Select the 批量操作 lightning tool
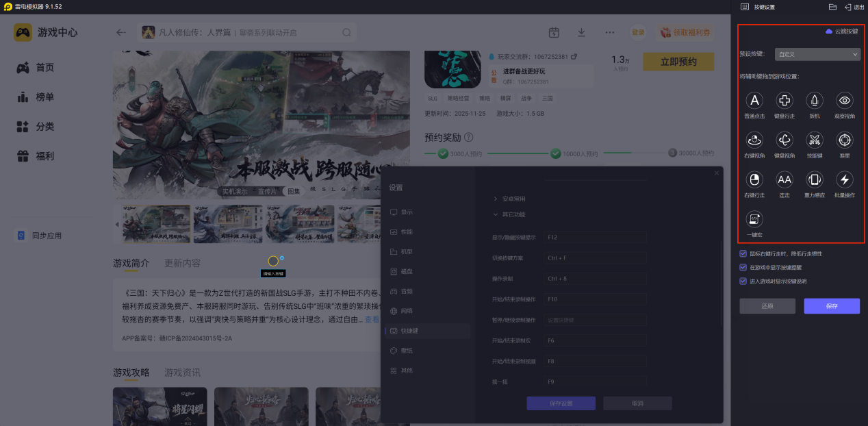868x426 pixels. tap(845, 180)
